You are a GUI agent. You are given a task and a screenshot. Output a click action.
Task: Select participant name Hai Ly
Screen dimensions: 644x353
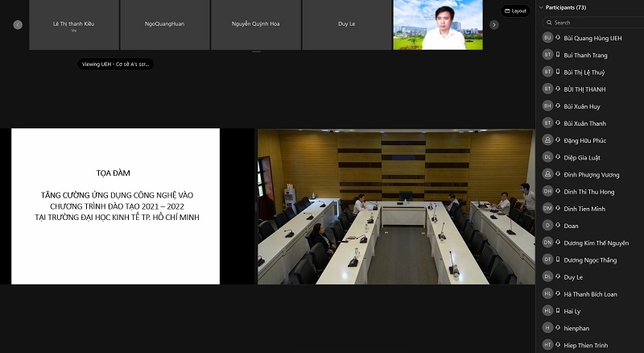coord(572,311)
